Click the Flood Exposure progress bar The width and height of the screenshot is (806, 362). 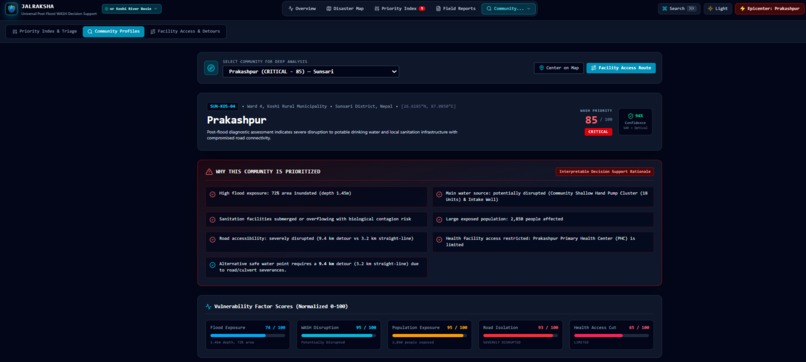click(x=247, y=335)
